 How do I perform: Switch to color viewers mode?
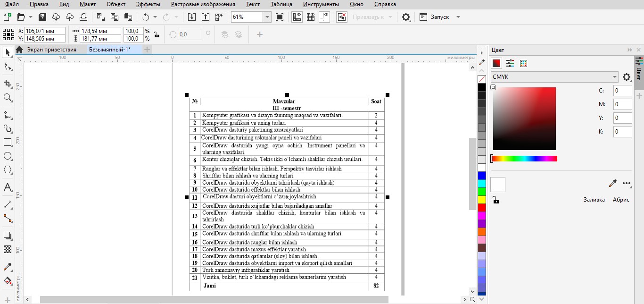[x=496, y=63]
